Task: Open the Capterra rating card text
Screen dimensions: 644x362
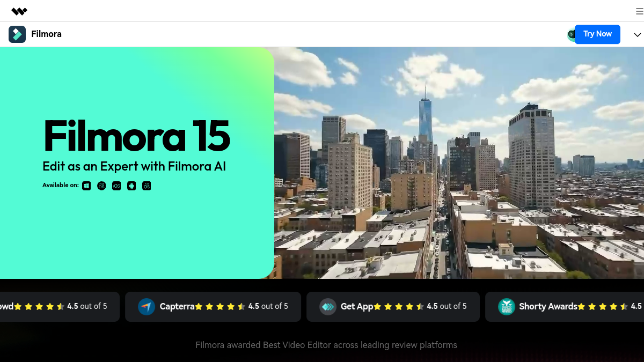Action: coord(177,307)
